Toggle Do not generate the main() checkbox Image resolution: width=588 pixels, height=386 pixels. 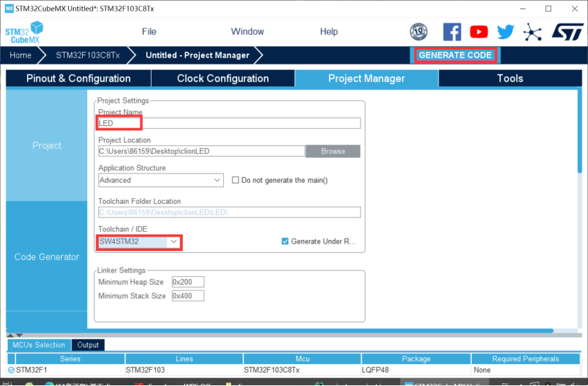coord(235,181)
